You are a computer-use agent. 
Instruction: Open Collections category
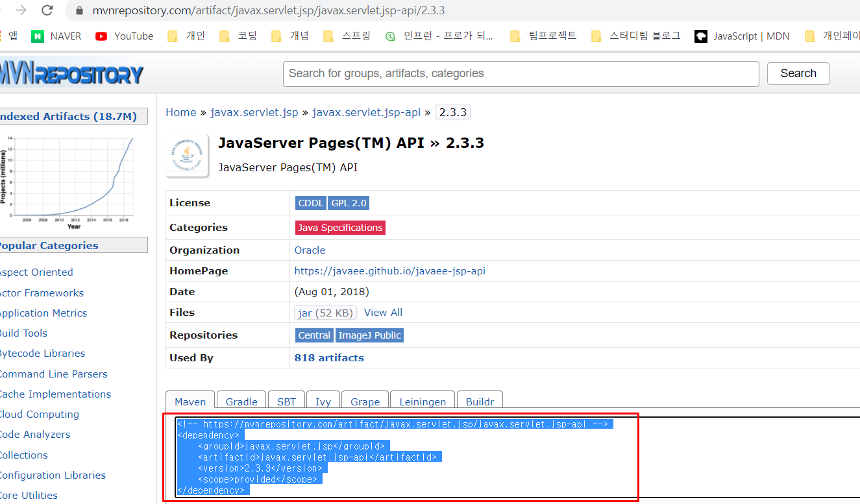[23, 455]
